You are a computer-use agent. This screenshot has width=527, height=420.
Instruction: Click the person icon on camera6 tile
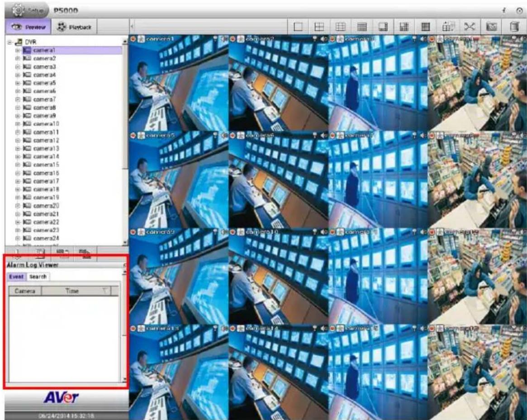click(241, 135)
